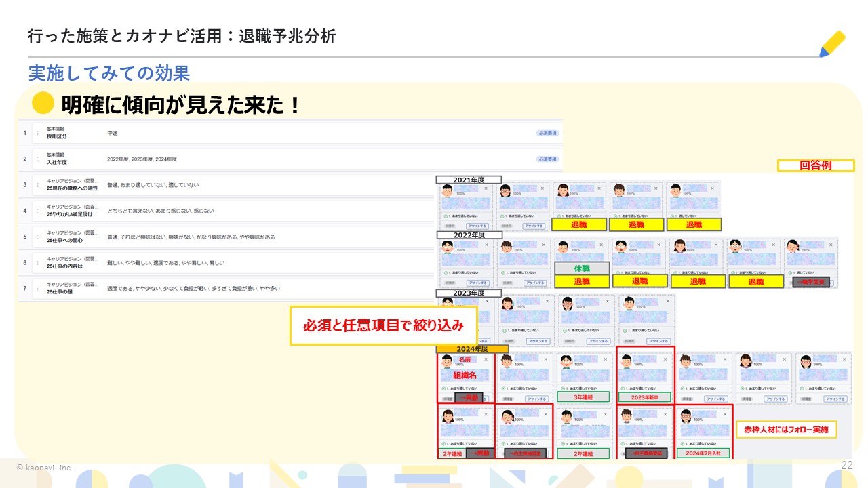Click the first avatar under 2021年度
The image size is (868, 488).
point(448,190)
